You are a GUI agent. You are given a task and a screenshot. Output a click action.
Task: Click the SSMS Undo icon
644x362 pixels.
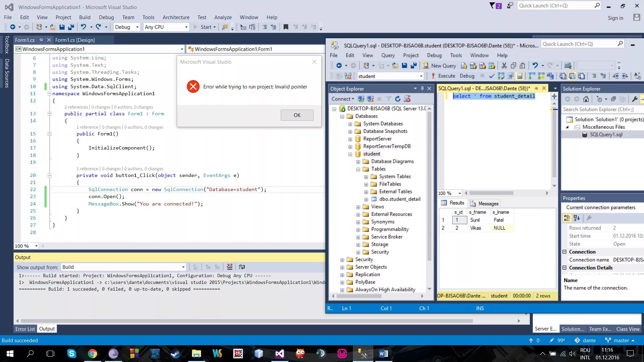tap(535, 66)
